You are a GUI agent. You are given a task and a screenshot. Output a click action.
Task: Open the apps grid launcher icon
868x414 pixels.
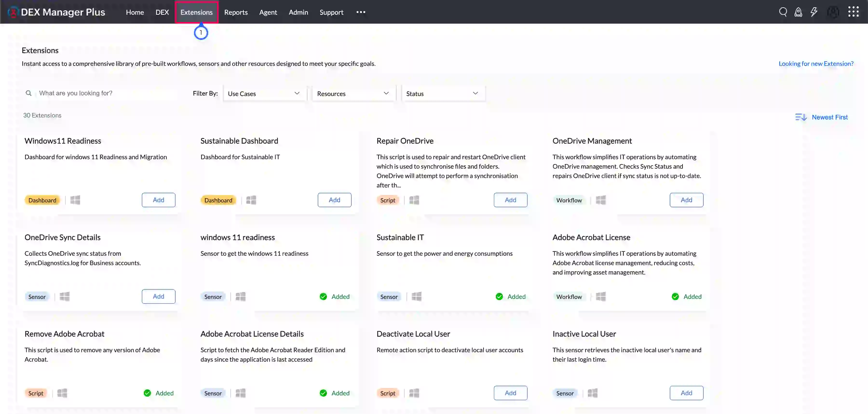[853, 12]
